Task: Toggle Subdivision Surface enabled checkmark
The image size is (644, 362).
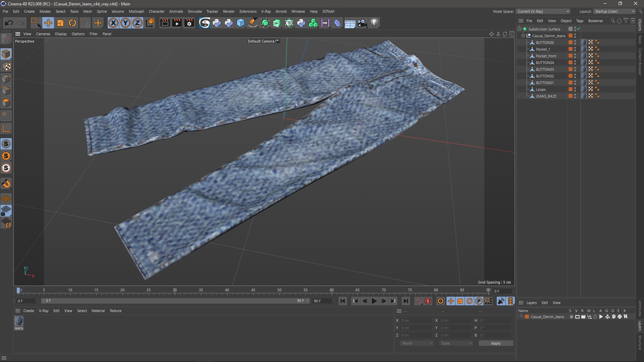Action: (x=578, y=29)
